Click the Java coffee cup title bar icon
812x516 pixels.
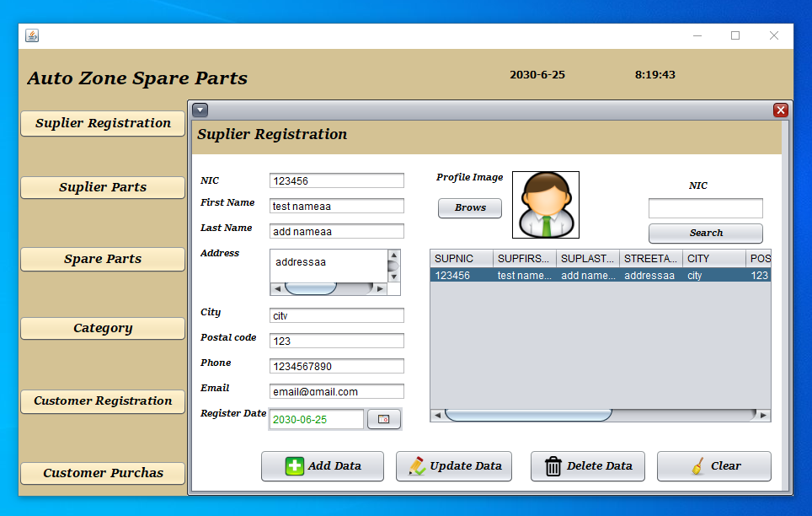pyautogui.click(x=30, y=35)
